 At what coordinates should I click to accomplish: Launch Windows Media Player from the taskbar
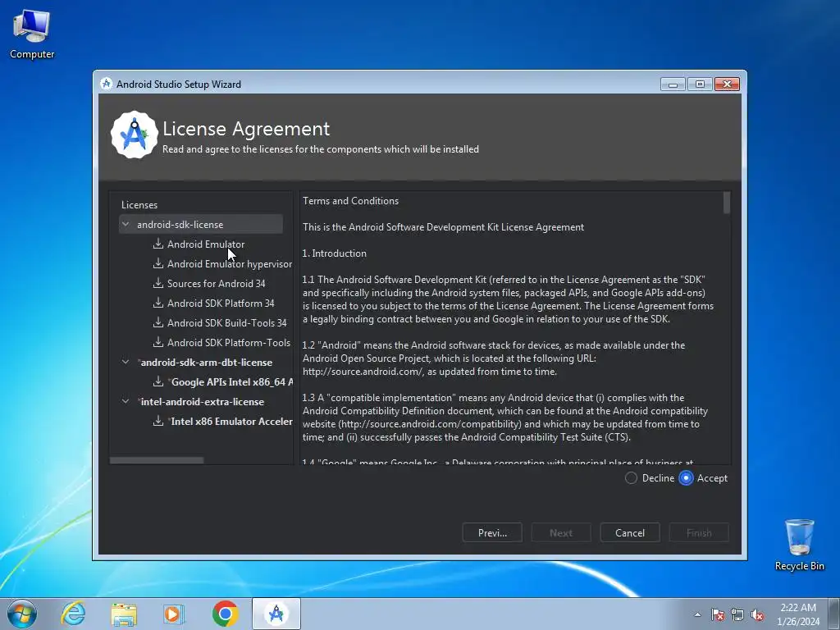pyautogui.click(x=174, y=614)
